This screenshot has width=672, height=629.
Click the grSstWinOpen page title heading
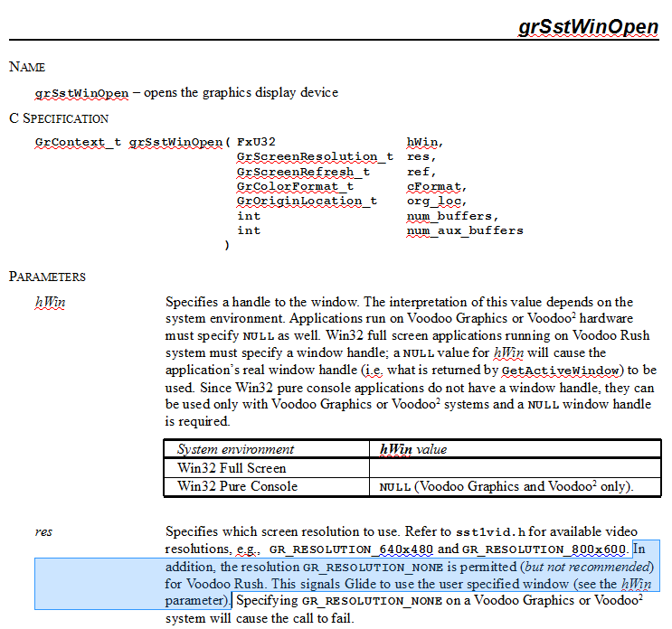click(x=588, y=26)
